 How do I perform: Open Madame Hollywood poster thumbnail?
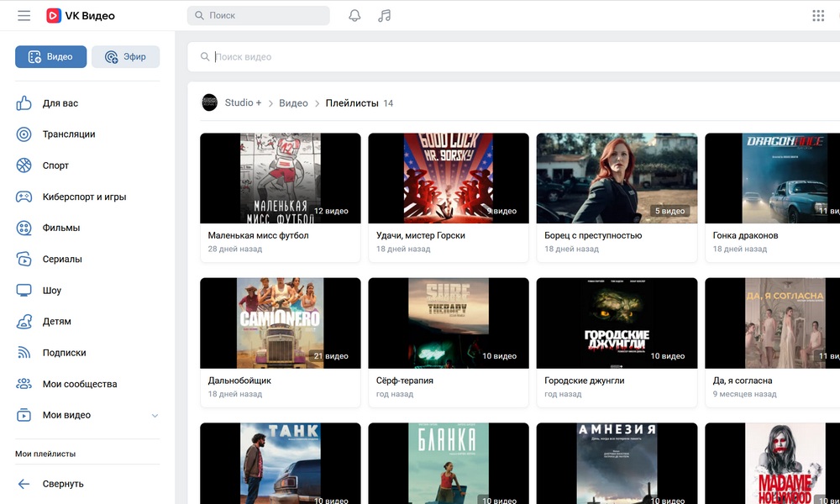coord(773,464)
